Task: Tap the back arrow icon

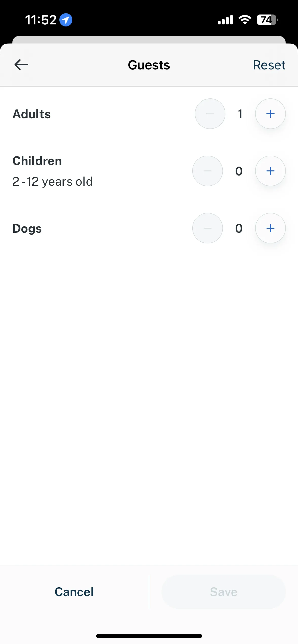Action: coord(21,65)
